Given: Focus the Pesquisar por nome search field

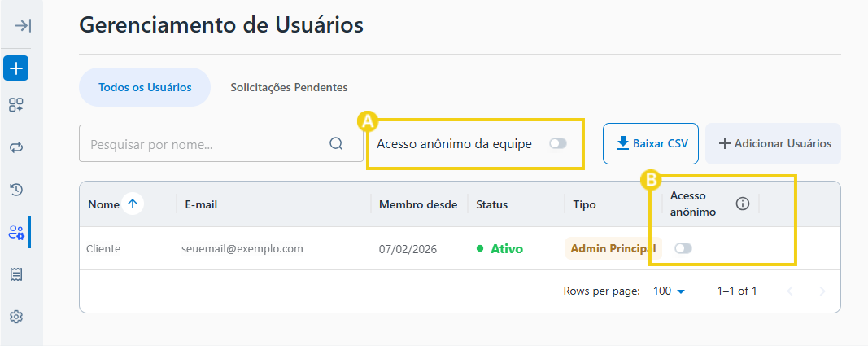Looking at the screenshot, I should pyautogui.click(x=221, y=144).
